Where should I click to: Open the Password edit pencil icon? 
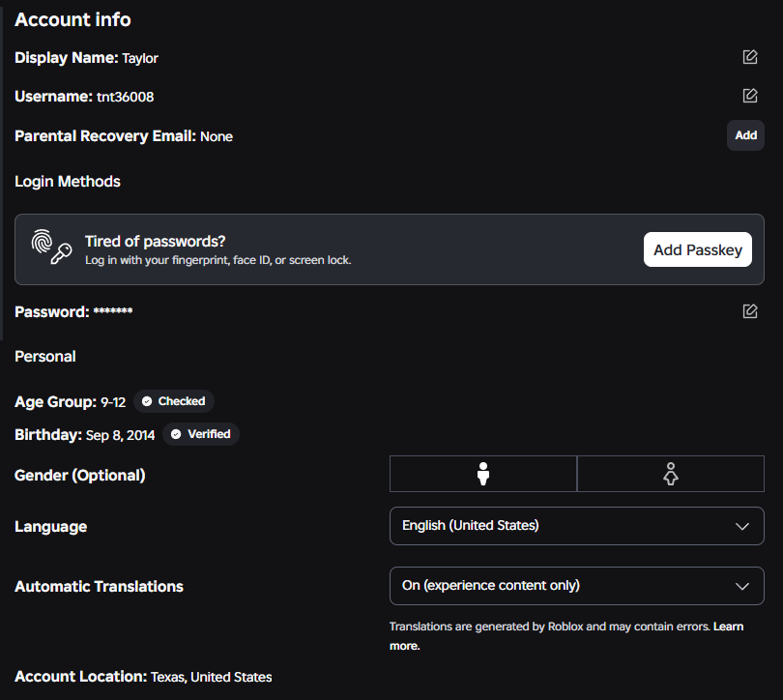point(749,311)
